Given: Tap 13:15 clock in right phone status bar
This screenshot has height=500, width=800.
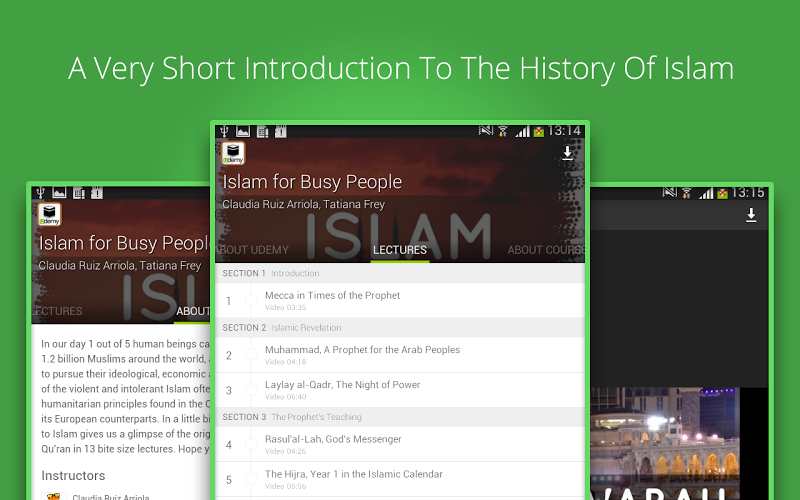Looking at the screenshot, I should 748,192.
